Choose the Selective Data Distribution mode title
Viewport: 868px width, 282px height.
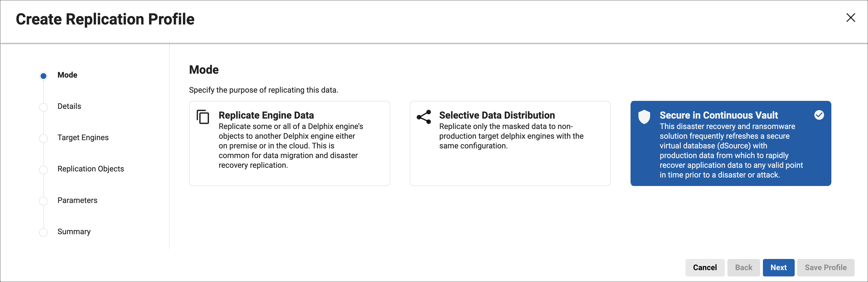coord(497,115)
